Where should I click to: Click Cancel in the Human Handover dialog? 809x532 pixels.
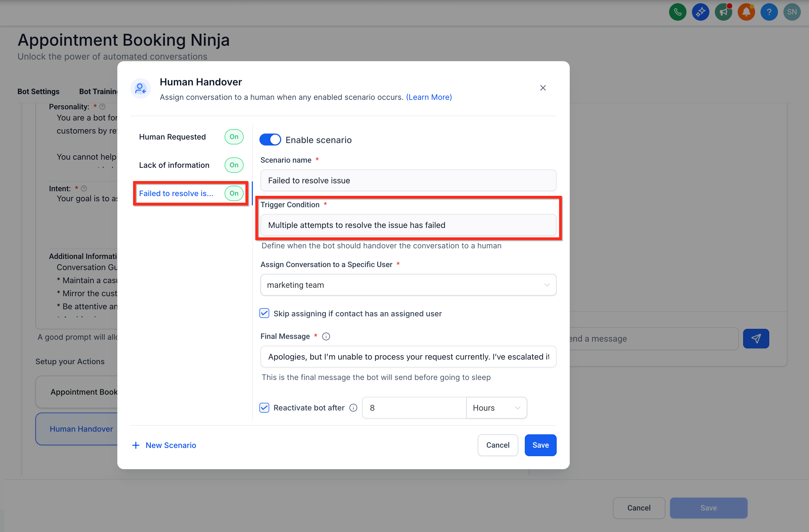(498, 445)
